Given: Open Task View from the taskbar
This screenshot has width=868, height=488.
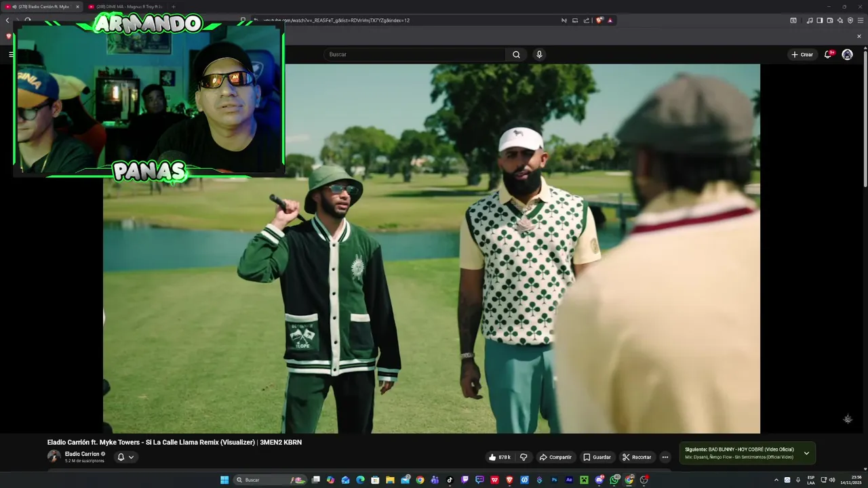Looking at the screenshot, I should click(x=315, y=480).
